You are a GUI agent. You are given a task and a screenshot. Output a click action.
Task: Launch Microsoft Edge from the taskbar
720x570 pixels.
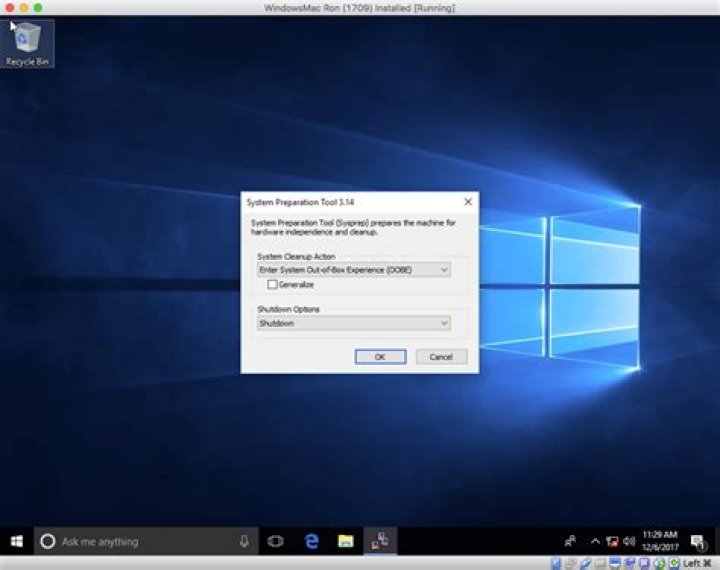312,542
